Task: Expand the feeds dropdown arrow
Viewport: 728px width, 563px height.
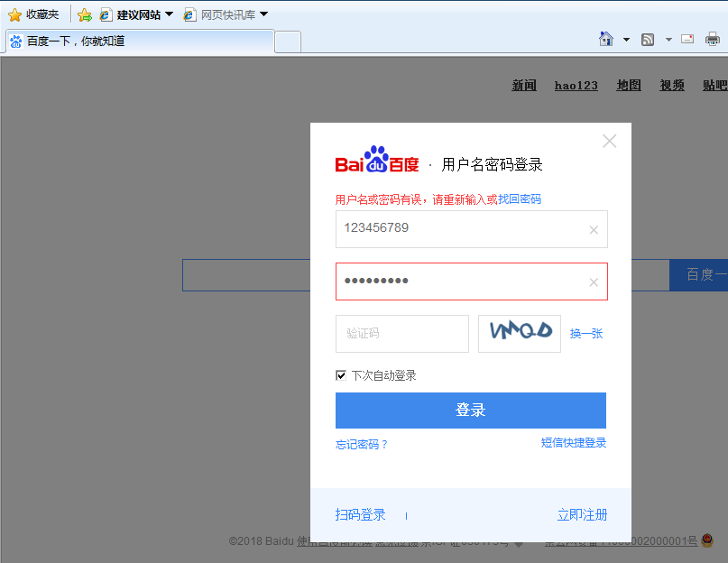Action: pyautogui.click(x=668, y=40)
